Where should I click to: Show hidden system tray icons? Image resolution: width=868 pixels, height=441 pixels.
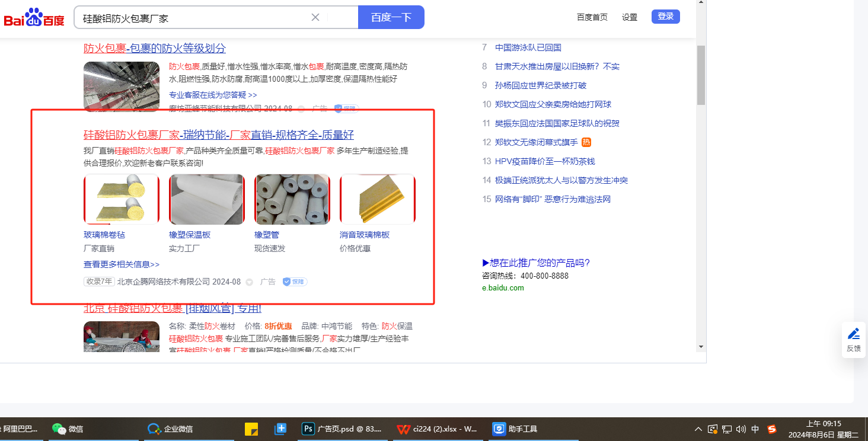(698, 429)
